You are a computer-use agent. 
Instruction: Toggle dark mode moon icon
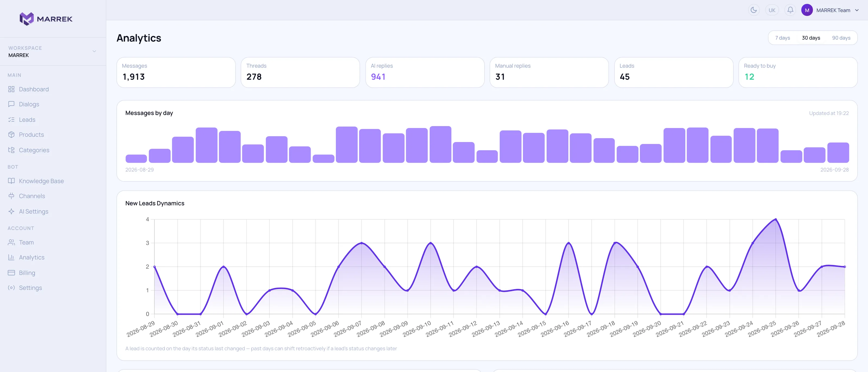[754, 10]
